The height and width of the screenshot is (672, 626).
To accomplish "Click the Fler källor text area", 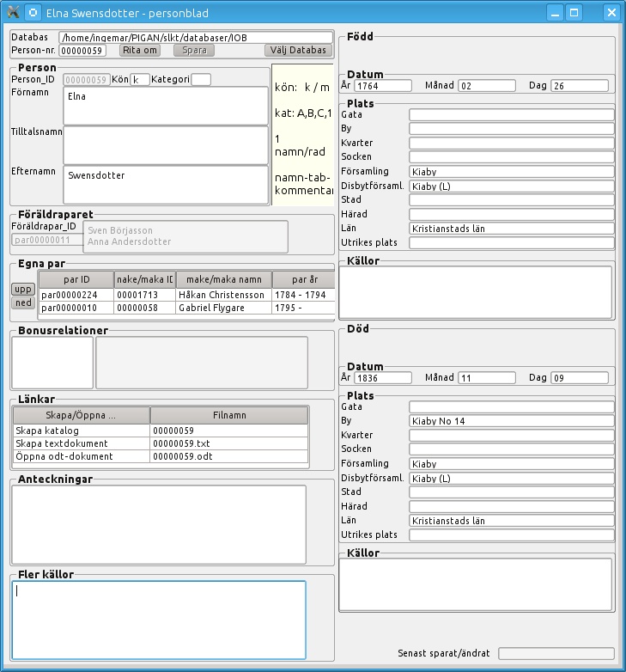I will tap(159, 620).
